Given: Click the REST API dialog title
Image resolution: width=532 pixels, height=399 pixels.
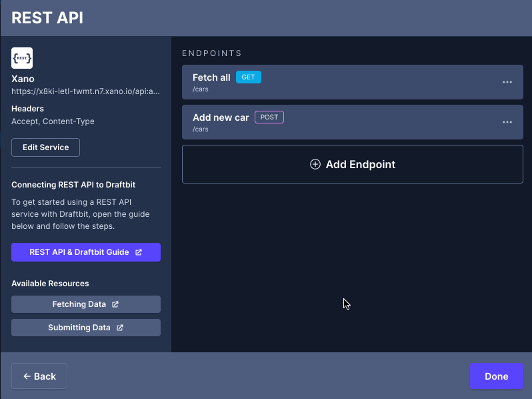Looking at the screenshot, I should (x=47, y=17).
